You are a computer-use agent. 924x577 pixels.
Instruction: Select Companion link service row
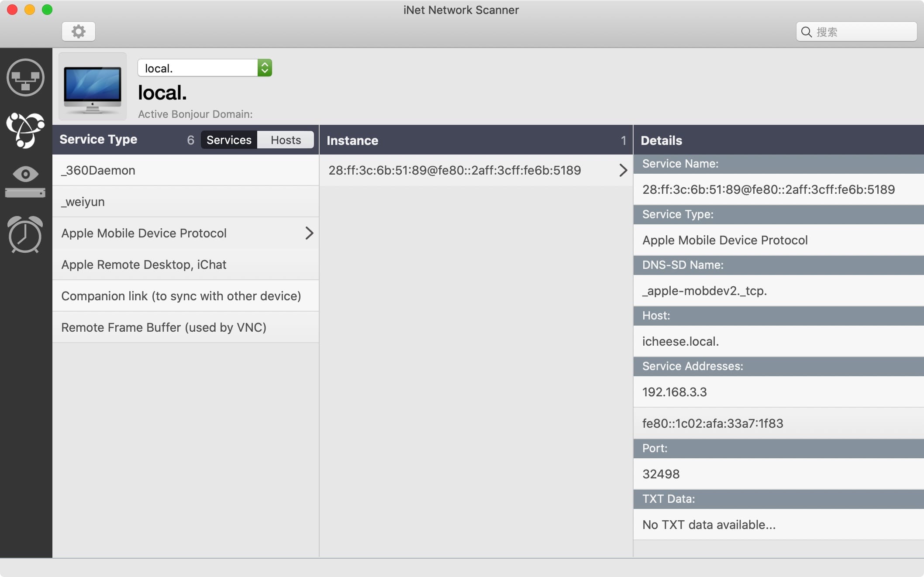(181, 296)
